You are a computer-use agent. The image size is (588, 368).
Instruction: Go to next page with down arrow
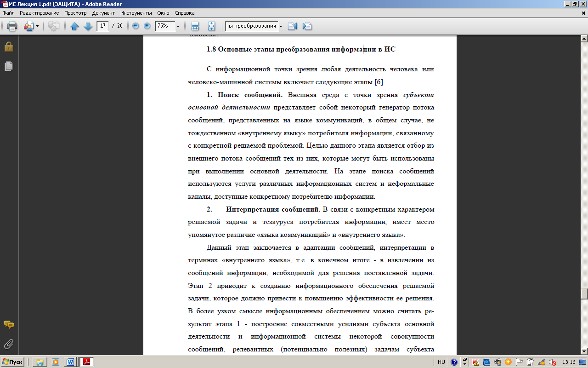tap(88, 26)
